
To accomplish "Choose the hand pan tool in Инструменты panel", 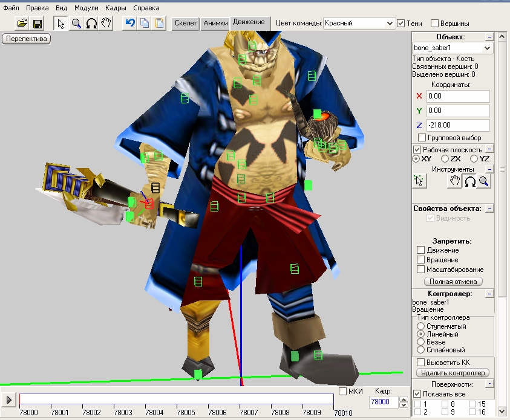I will coord(454,181).
